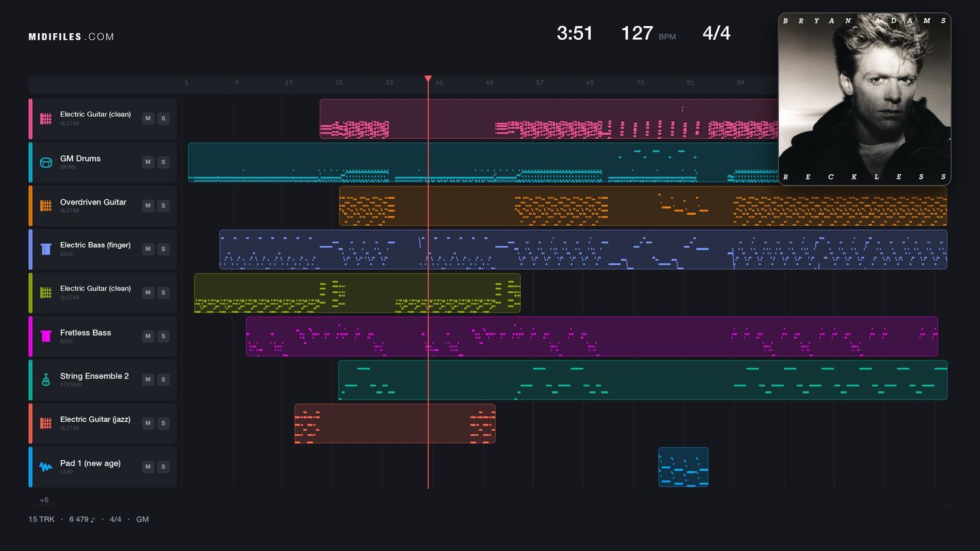Click the GM label in status bar
The height and width of the screenshot is (551, 980).
[x=142, y=520]
